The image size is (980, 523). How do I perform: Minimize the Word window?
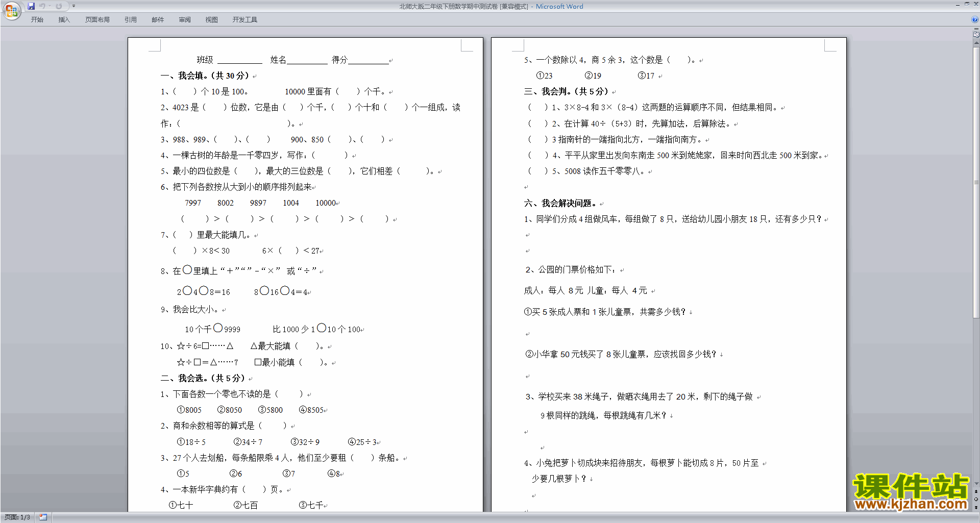[958, 5]
